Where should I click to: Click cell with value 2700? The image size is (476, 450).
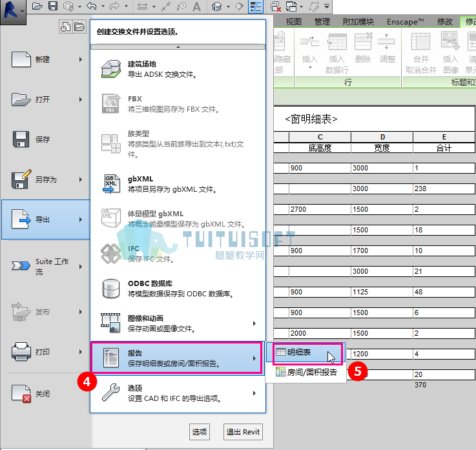point(320,209)
